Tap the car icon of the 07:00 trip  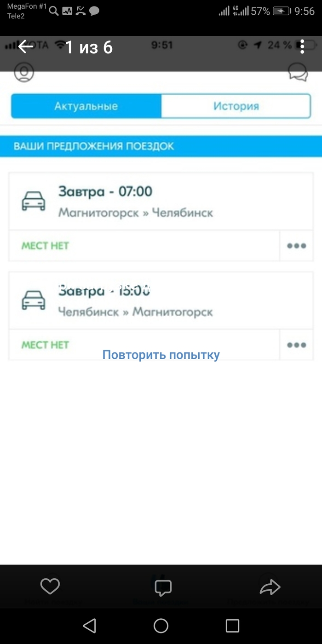coord(34,201)
